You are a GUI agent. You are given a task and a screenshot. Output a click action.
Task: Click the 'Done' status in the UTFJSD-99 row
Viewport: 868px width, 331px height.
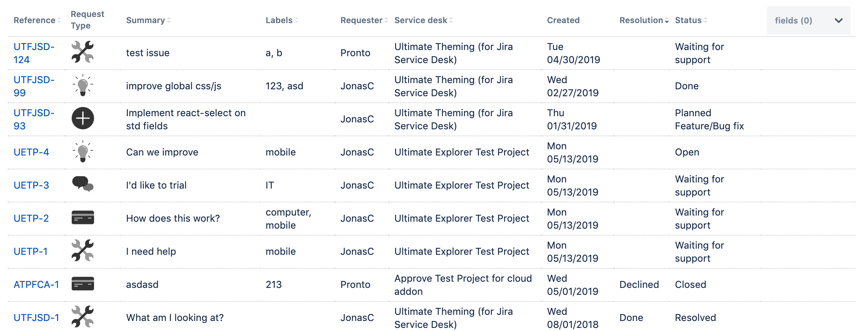[x=686, y=86]
